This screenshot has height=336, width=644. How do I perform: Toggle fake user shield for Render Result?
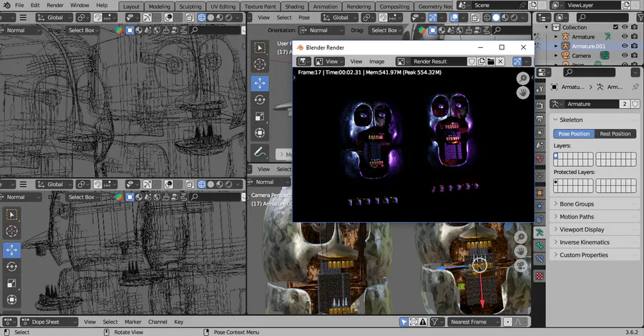click(x=472, y=62)
